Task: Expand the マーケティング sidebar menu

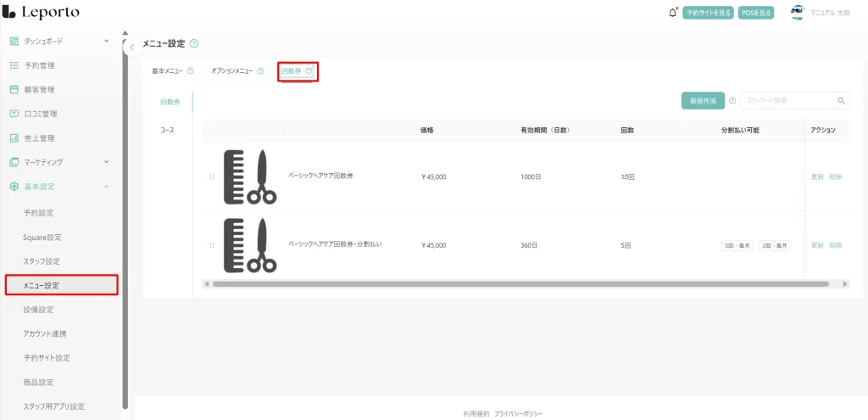Action: pyautogui.click(x=106, y=162)
